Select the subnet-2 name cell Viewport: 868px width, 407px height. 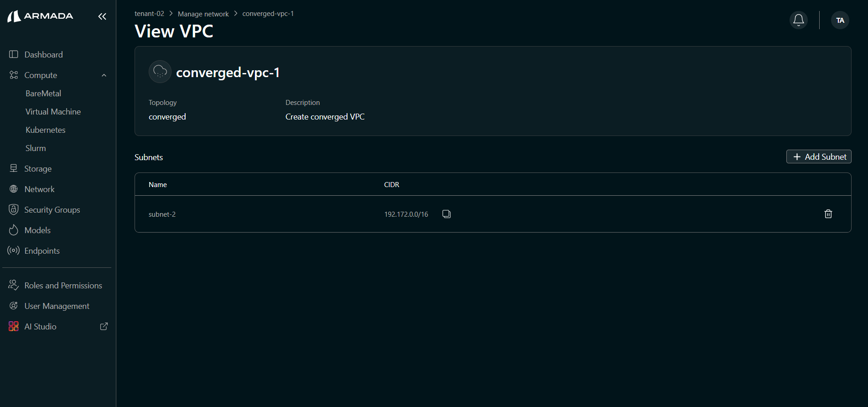point(162,214)
